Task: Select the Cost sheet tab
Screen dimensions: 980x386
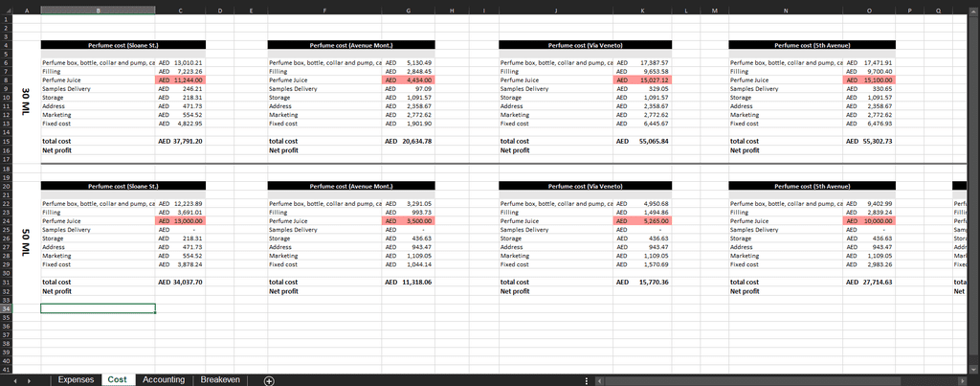Action: coord(117,379)
